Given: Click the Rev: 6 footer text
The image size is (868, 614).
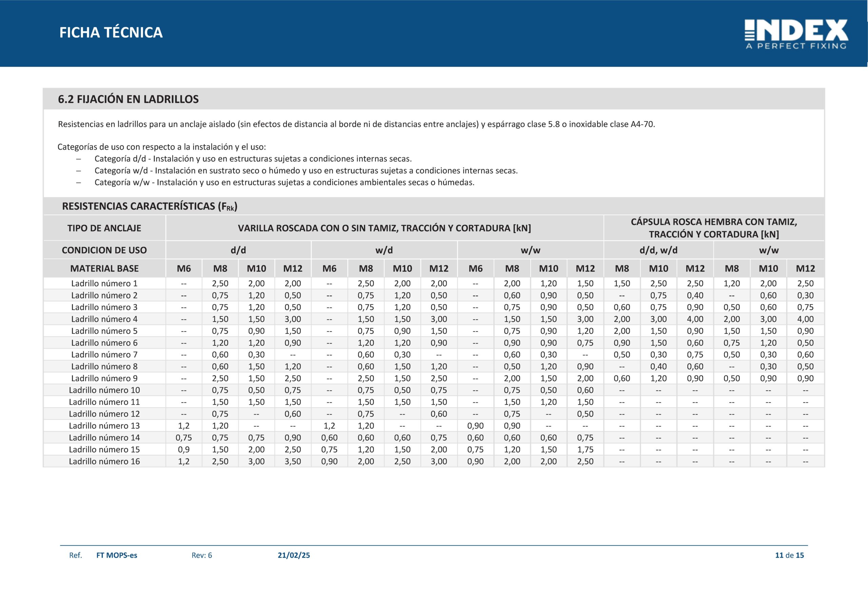Looking at the screenshot, I should coord(202,555).
